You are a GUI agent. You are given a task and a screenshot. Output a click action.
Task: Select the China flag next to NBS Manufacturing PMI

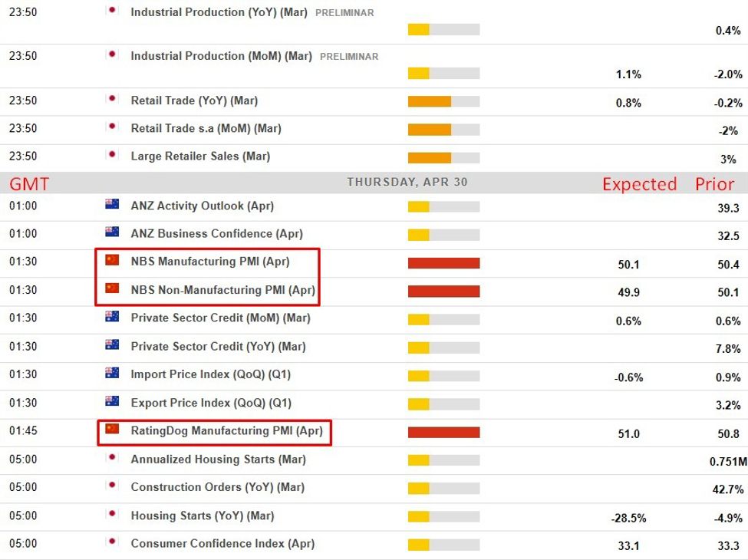(112, 261)
